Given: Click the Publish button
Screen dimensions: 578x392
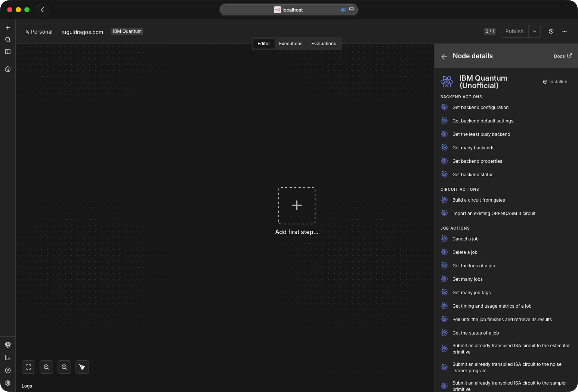Looking at the screenshot, I should (x=514, y=31).
